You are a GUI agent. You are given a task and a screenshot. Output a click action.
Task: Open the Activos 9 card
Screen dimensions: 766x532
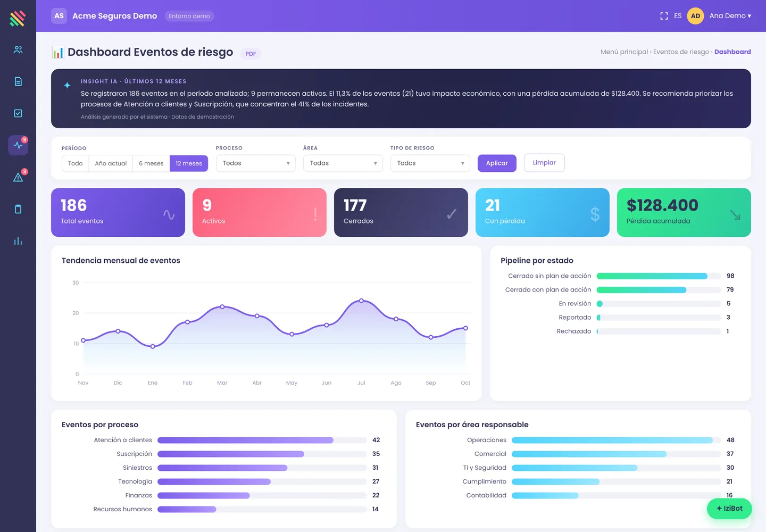(260, 212)
